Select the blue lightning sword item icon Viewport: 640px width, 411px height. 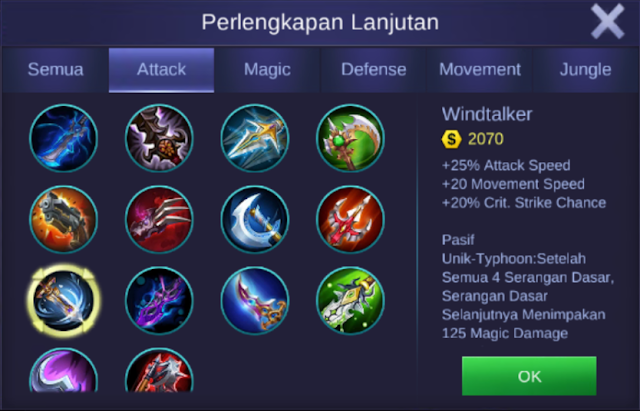[x=63, y=138]
